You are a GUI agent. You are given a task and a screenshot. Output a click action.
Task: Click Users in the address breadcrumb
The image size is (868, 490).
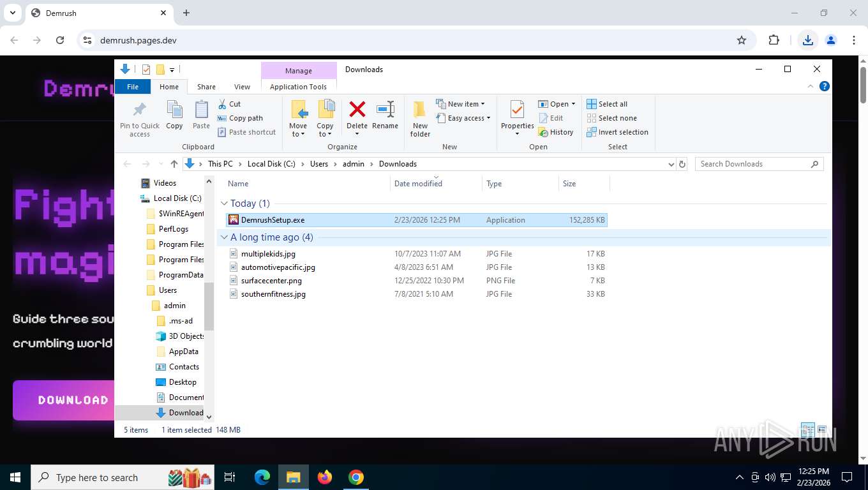[319, 164]
